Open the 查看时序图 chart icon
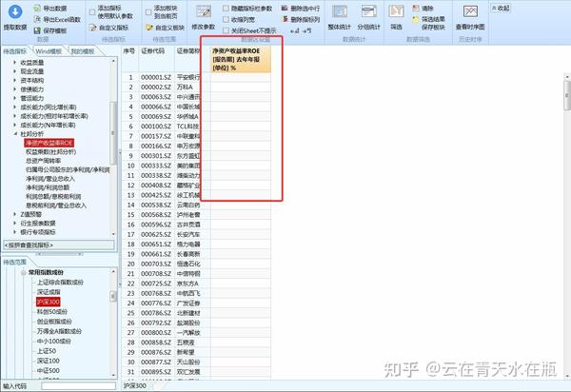This screenshot has width=571, height=392. click(470, 11)
